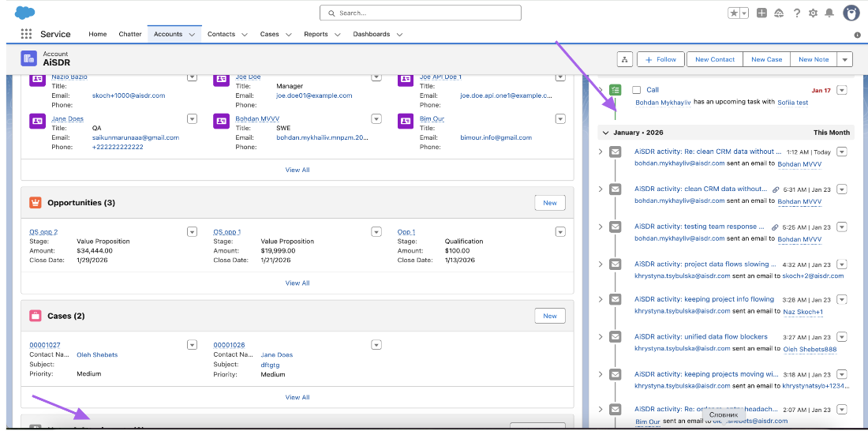Screen dimensions: 868x431
Task: Open the favorites list dropdown arrow
Action: 744,13
